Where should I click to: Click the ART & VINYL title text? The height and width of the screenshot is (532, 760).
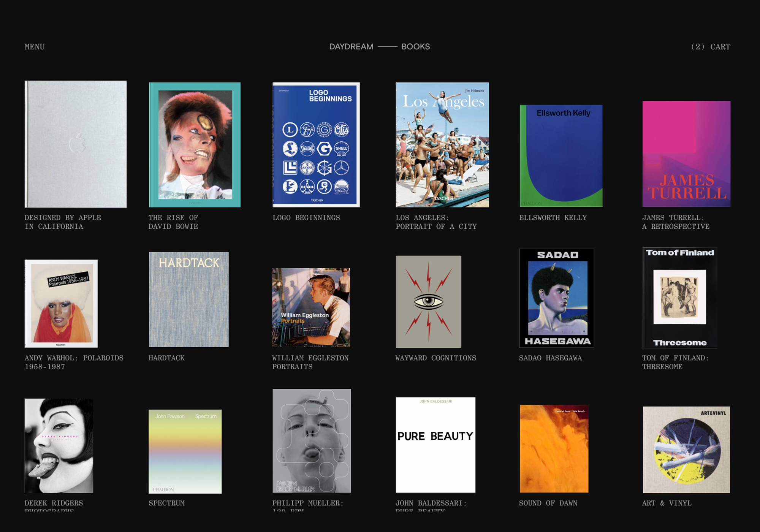[x=667, y=503]
